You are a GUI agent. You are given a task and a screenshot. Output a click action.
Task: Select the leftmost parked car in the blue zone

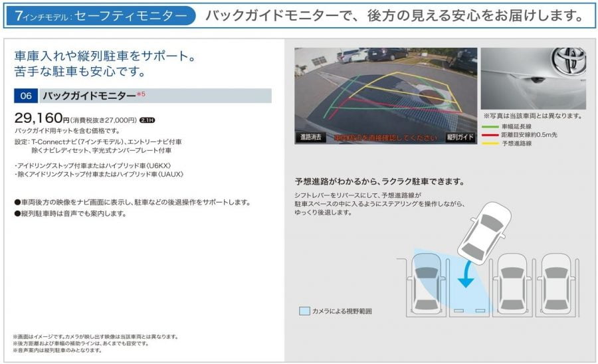pyautogui.click(x=423, y=282)
